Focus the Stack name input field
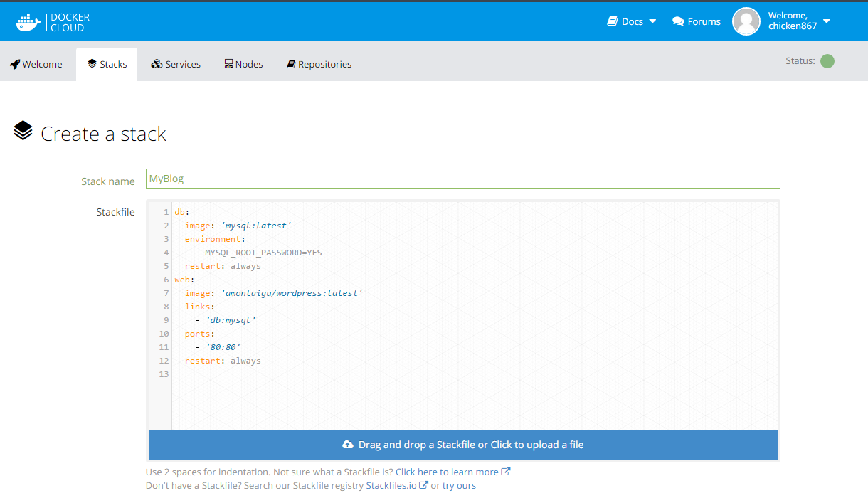The height and width of the screenshot is (498, 868). 462,179
